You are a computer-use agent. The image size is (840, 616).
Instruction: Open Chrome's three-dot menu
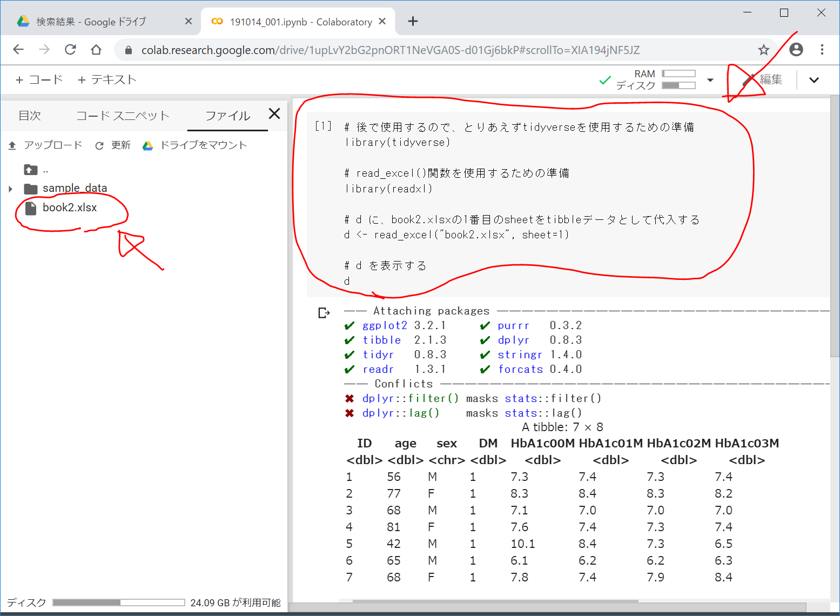coord(822,50)
